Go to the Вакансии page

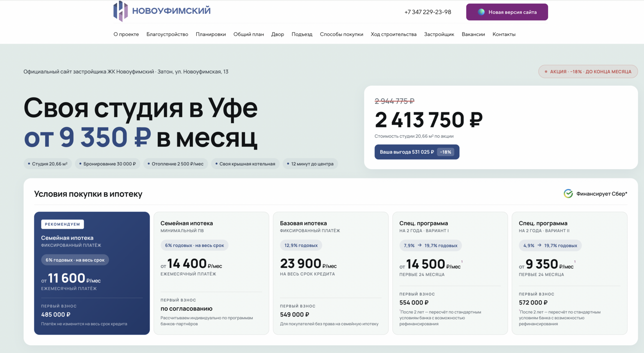473,34
